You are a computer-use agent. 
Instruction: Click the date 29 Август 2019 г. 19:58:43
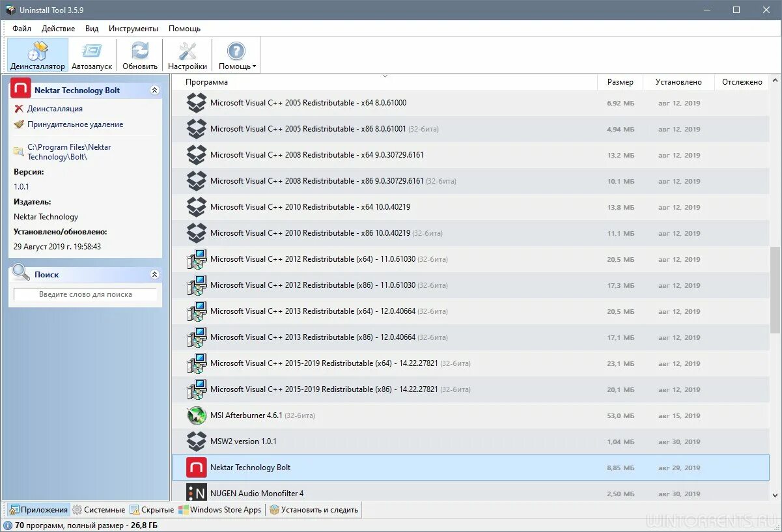tap(57, 247)
